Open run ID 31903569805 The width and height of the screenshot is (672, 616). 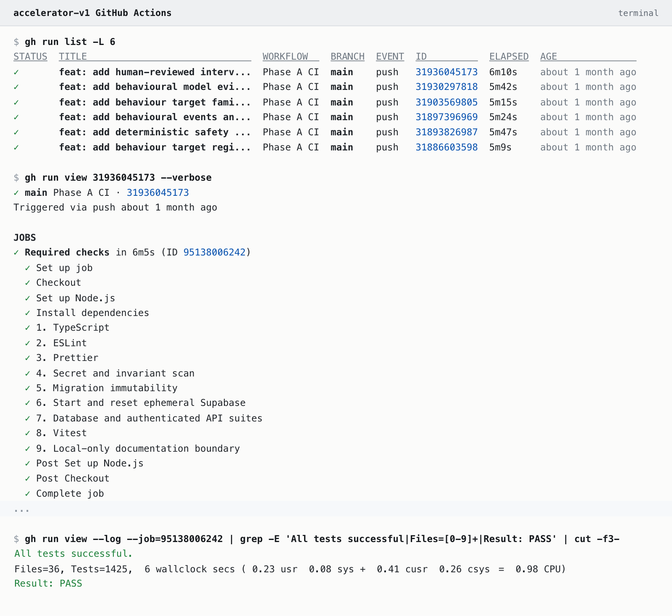pos(446,102)
